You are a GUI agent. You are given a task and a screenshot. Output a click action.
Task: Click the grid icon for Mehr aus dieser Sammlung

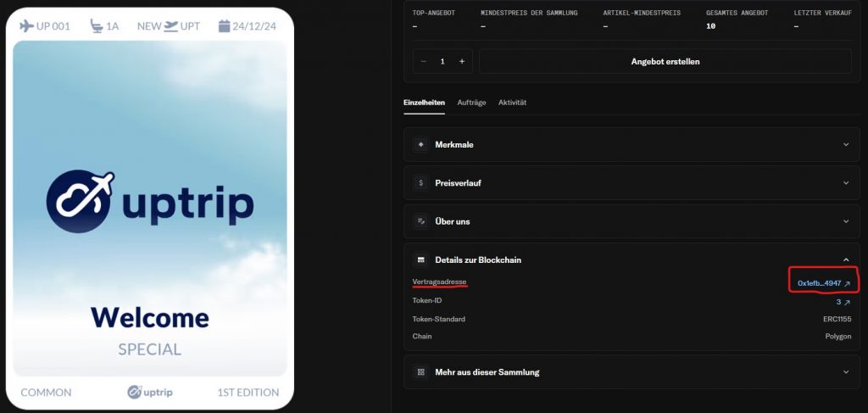pos(420,371)
